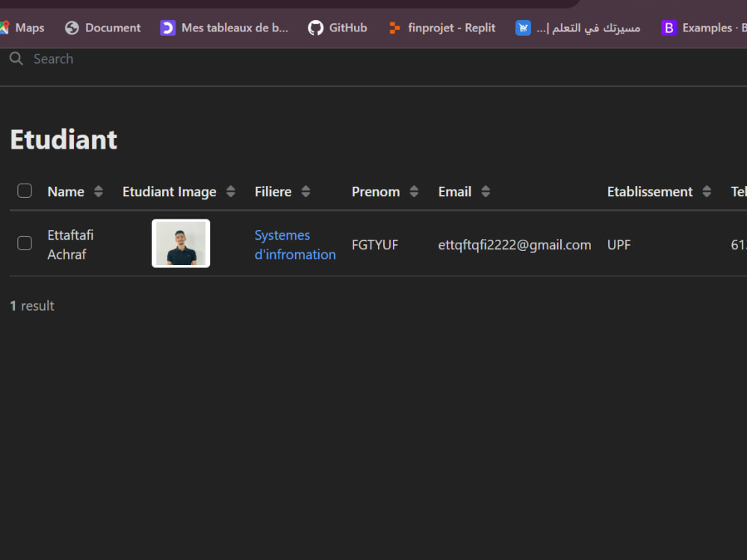Open the student photo thumbnail
Viewport: 747px width, 560px height.
[x=181, y=243]
